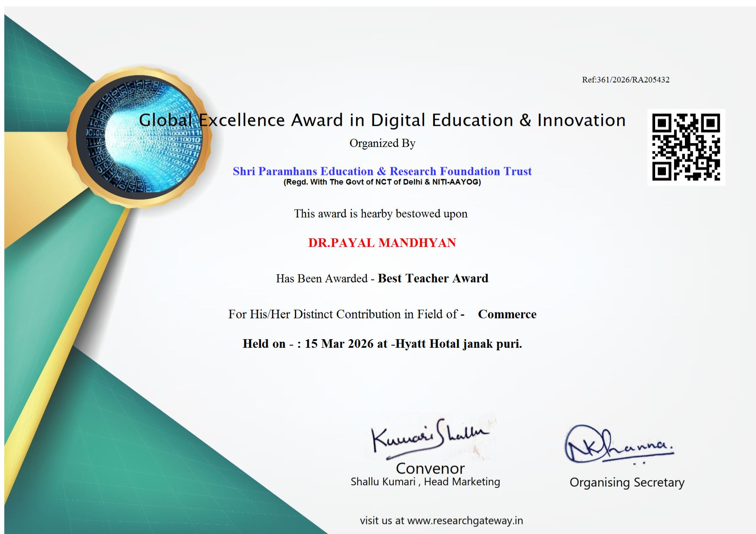Open the www.researchgateway.in website link
The width and height of the screenshot is (756, 534).
(x=465, y=521)
